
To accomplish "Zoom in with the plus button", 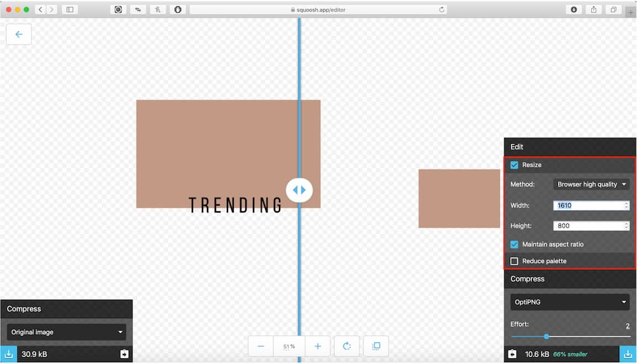I will point(318,346).
